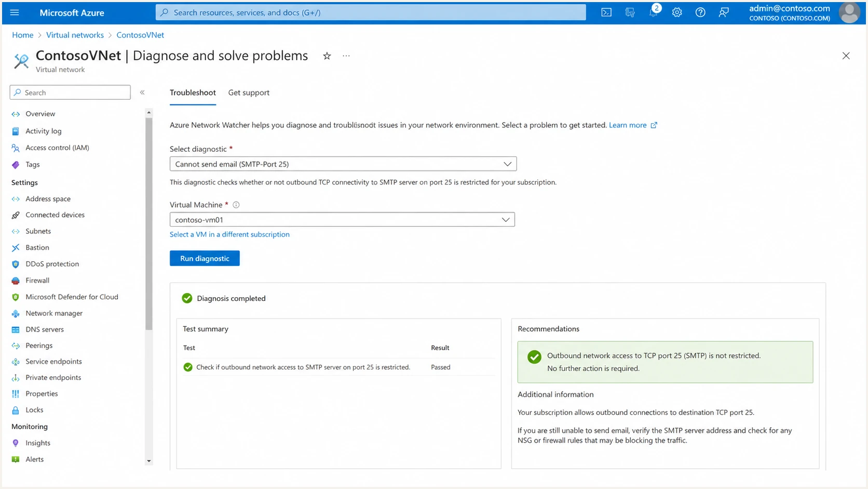Collapse the left sidebar with the double chevron

(x=142, y=92)
